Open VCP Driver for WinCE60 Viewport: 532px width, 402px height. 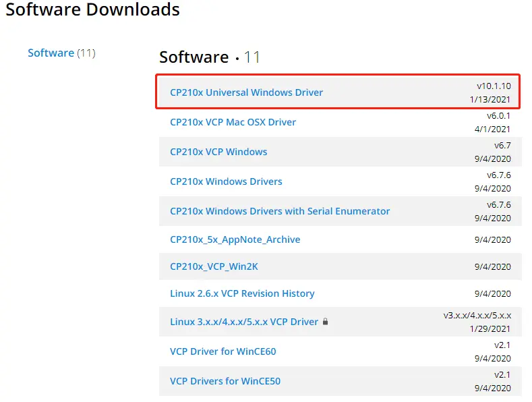point(223,351)
